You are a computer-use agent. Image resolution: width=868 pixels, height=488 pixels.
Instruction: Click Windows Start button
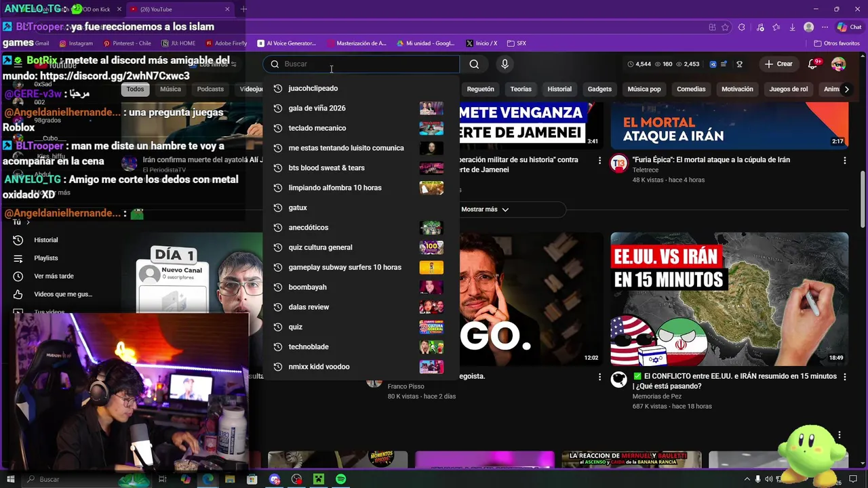point(10,479)
